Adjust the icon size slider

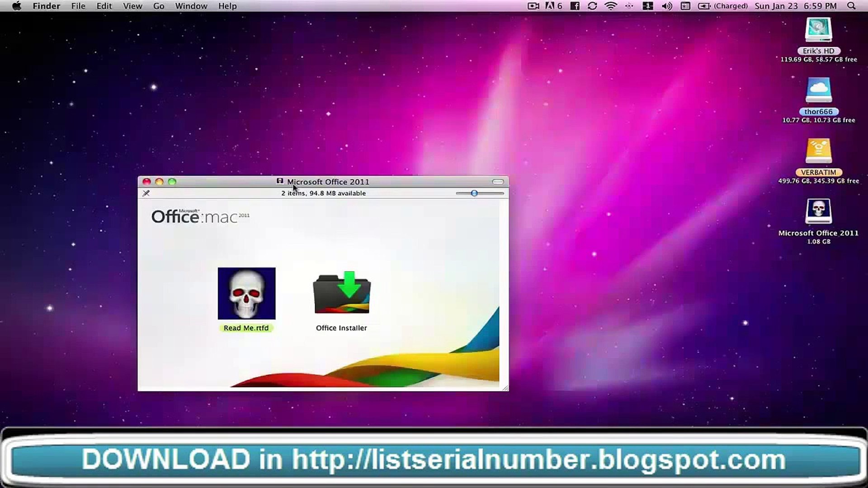[480, 193]
